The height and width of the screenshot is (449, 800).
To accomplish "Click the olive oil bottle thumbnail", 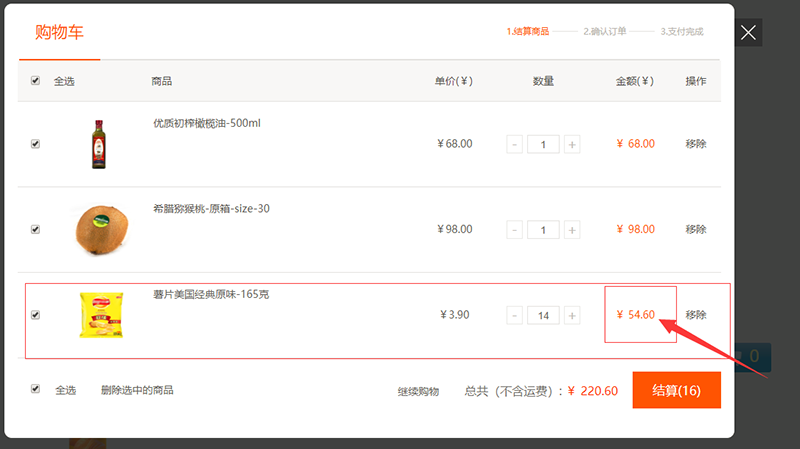I will pyautogui.click(x=98, y=144).
